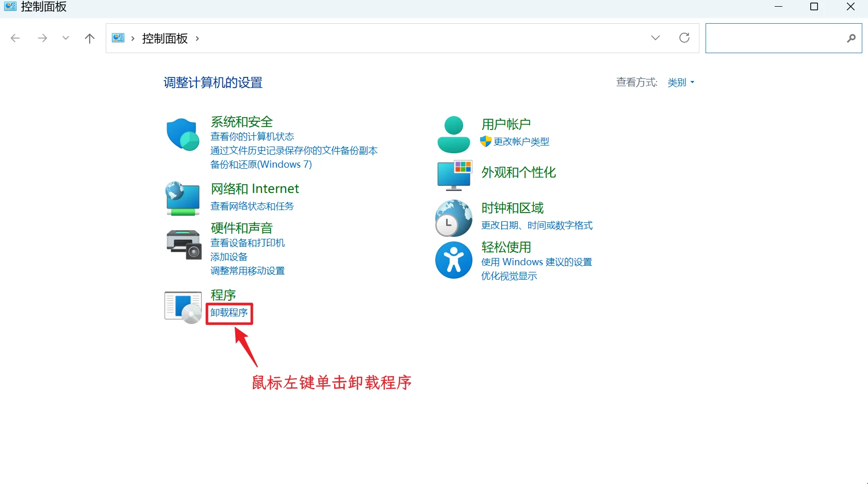Expand the address bar dropdown chevron
868x484 pixels.
[x=656, y=38]
